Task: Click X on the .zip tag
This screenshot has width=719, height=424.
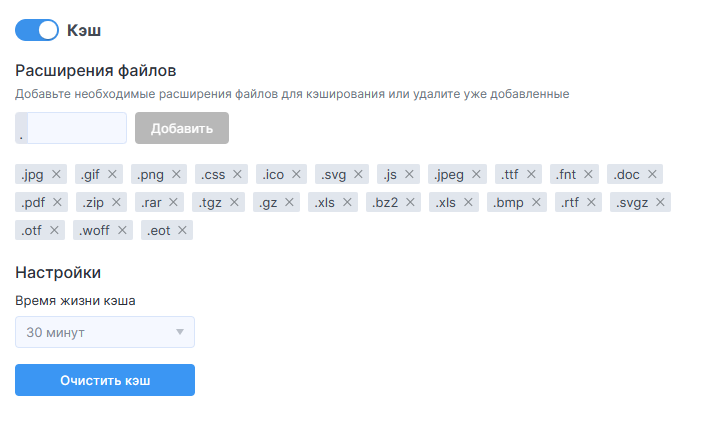Action: tap(116, 202)
